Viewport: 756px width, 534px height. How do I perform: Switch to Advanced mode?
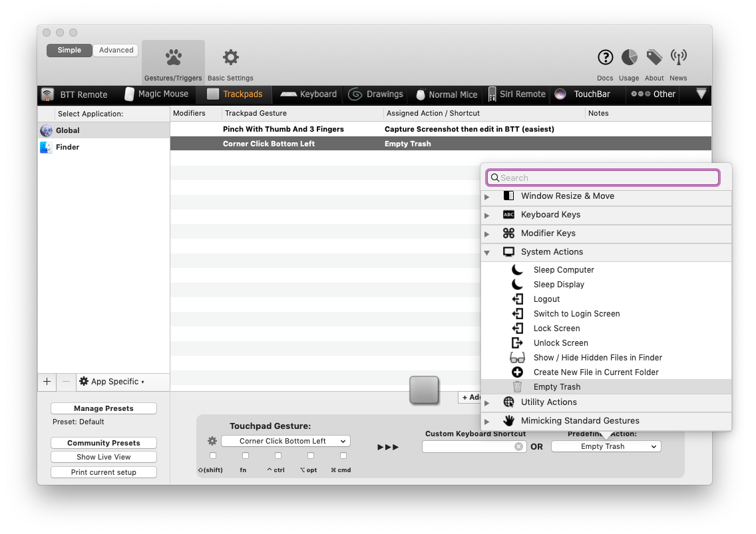click(x=116, y=50)
